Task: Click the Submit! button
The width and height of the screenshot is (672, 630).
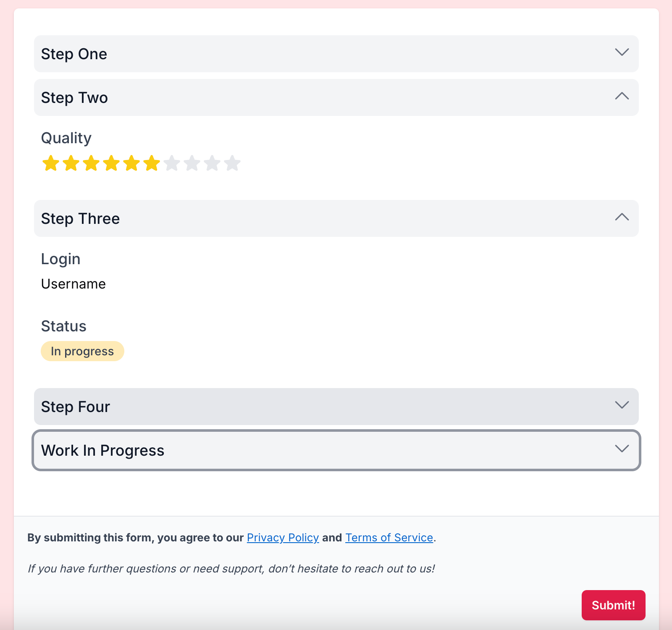Action: (613, 605)
